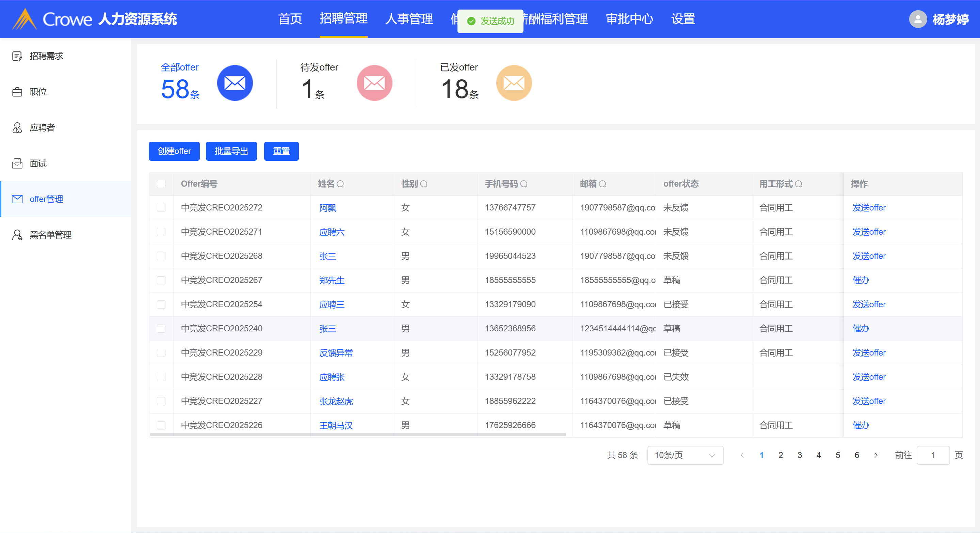This screenshot has height=533, width=980.
Task: Click the user avatar icon for 杨梦婷
Action: tap(918, 19)
